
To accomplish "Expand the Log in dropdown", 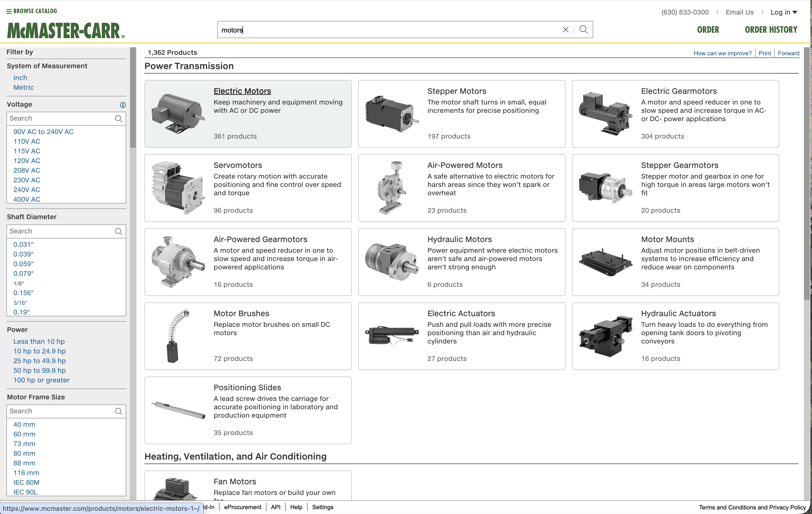I will (x=784, y=12).
